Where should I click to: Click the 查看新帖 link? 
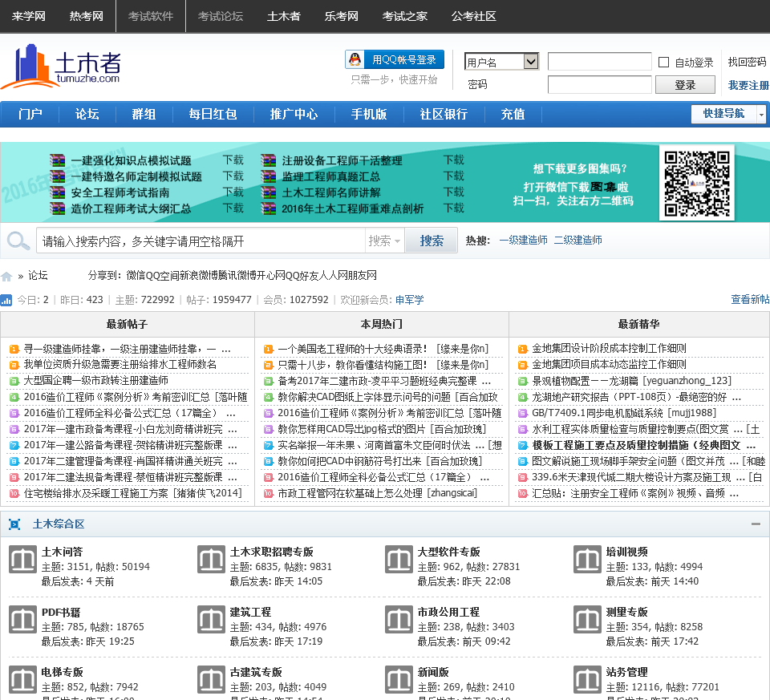749,300
